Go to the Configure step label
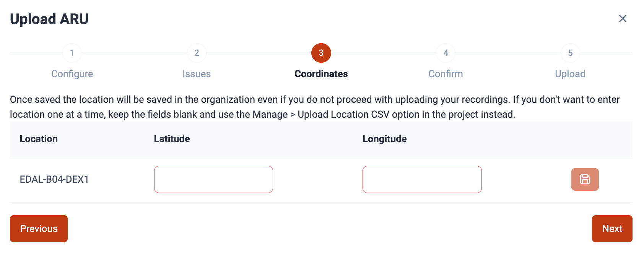Viewport: 644px width, 253px height. tap(72, 74)
